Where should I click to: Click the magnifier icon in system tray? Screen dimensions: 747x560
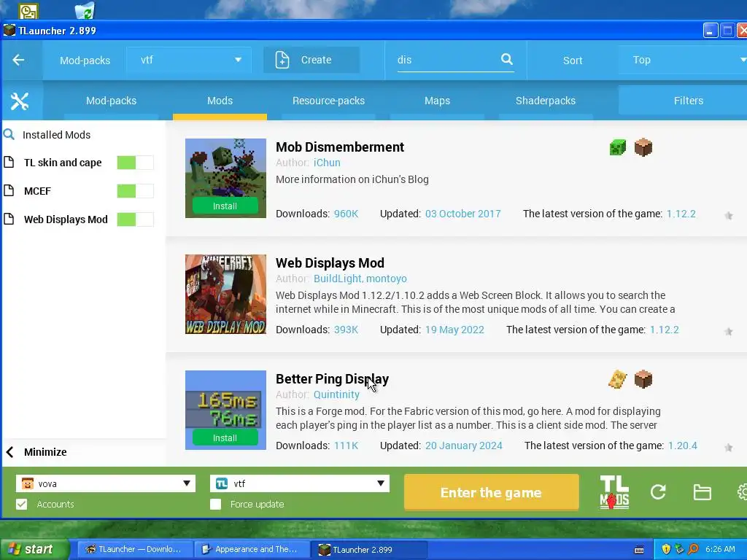point(693,549)
